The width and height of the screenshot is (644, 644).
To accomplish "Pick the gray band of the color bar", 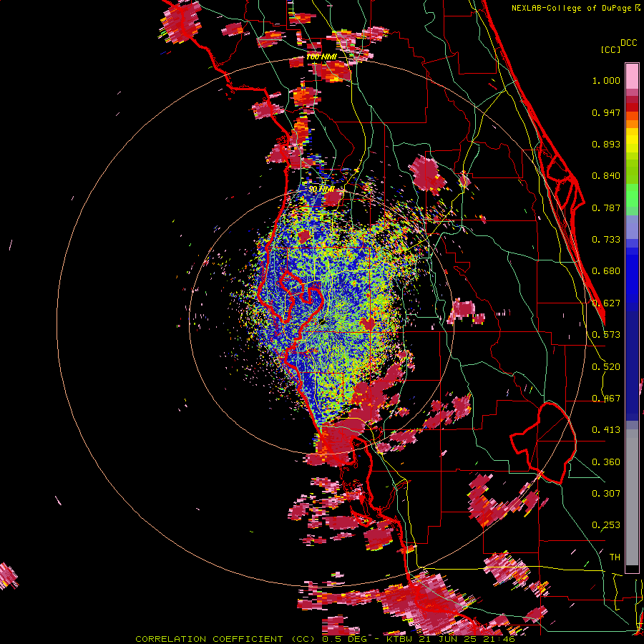I will pyautogui.click(x=632, y=497).
